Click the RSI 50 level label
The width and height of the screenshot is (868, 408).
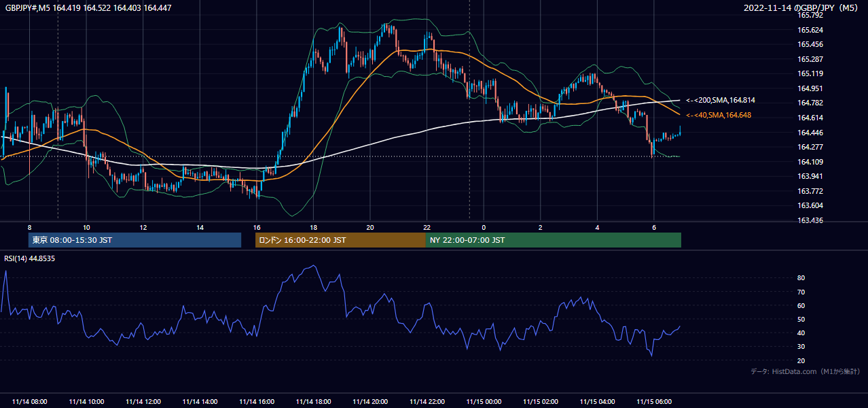click(801, 319)
